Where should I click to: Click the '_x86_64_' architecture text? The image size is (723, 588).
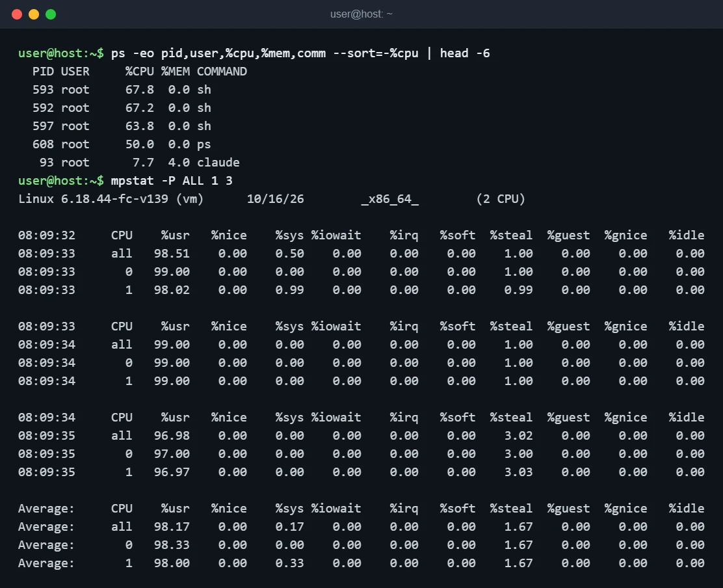click(389, 199)
